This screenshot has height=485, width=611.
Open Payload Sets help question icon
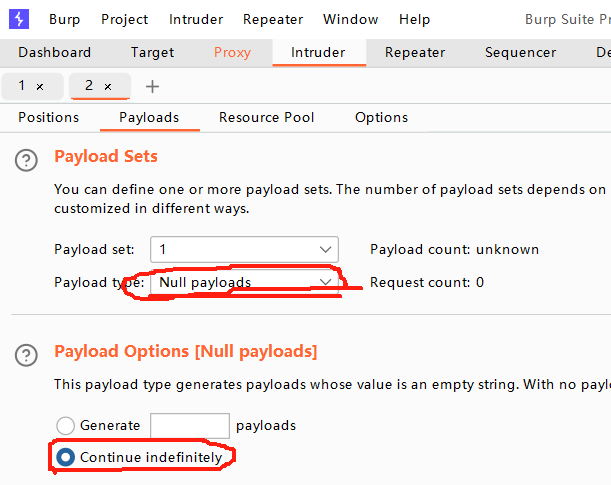click(x=29, y=159)
